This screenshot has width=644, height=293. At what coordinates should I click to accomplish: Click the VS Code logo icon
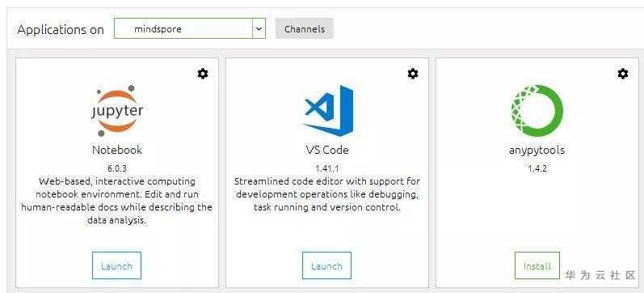coord(328,111)
